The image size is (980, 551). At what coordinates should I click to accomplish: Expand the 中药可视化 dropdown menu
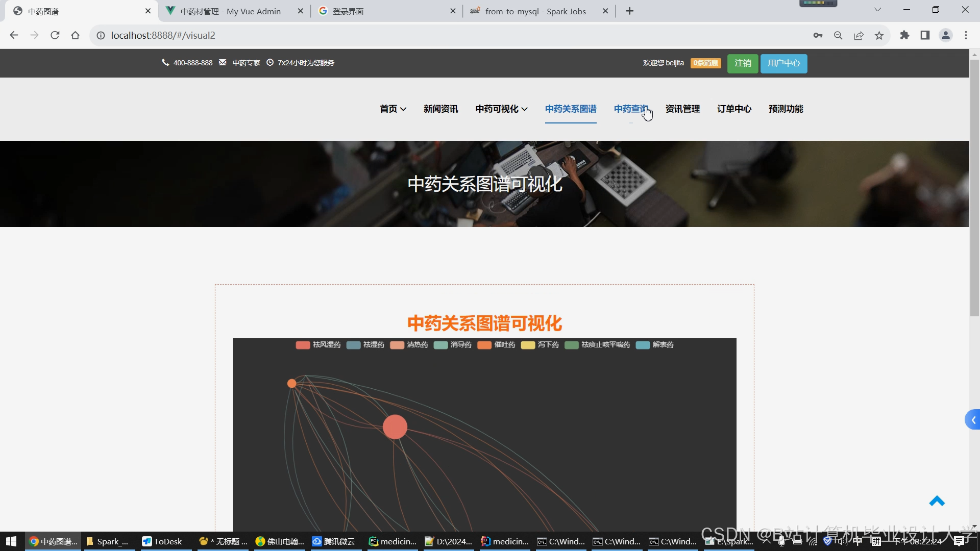coord(501,109)
